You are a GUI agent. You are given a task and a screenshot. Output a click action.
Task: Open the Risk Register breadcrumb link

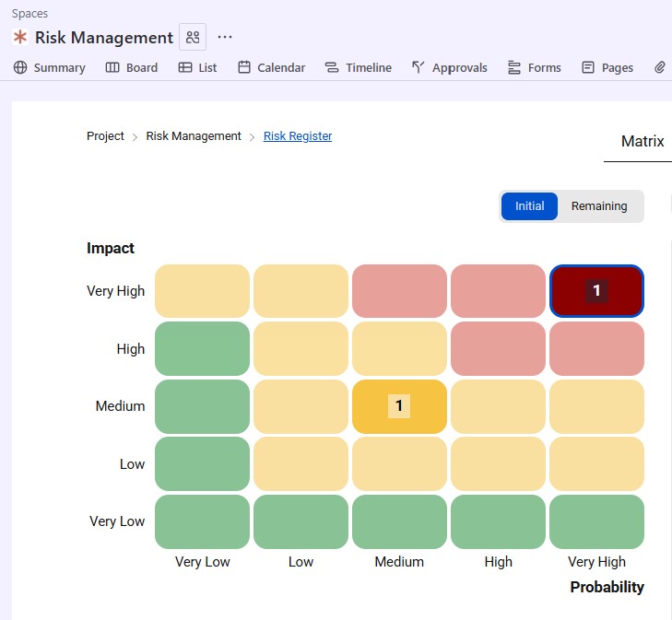coord(298,136)
